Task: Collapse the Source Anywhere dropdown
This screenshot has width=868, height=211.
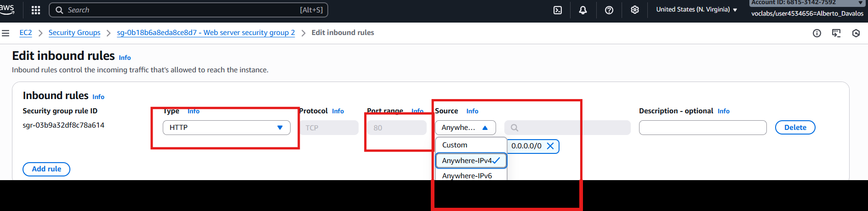Action: [x=465, y=128]
